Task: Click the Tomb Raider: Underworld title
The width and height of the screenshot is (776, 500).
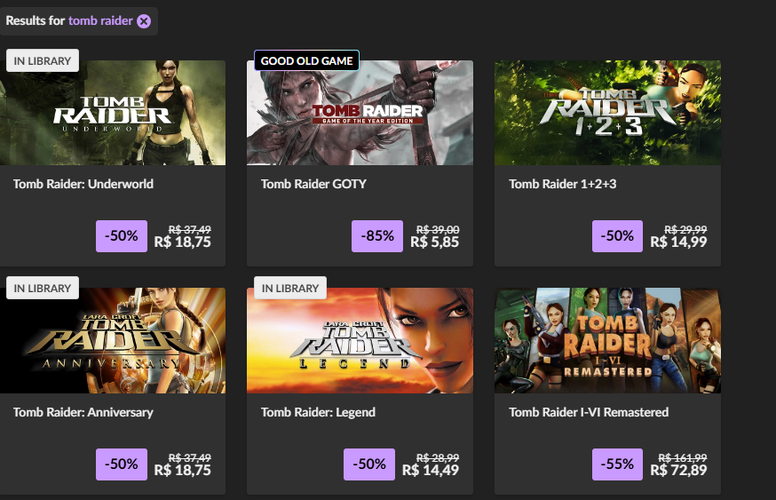Action: pos(83,184)
